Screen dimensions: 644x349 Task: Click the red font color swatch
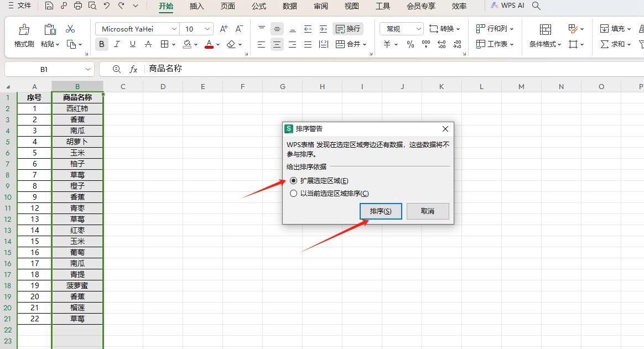209,44
